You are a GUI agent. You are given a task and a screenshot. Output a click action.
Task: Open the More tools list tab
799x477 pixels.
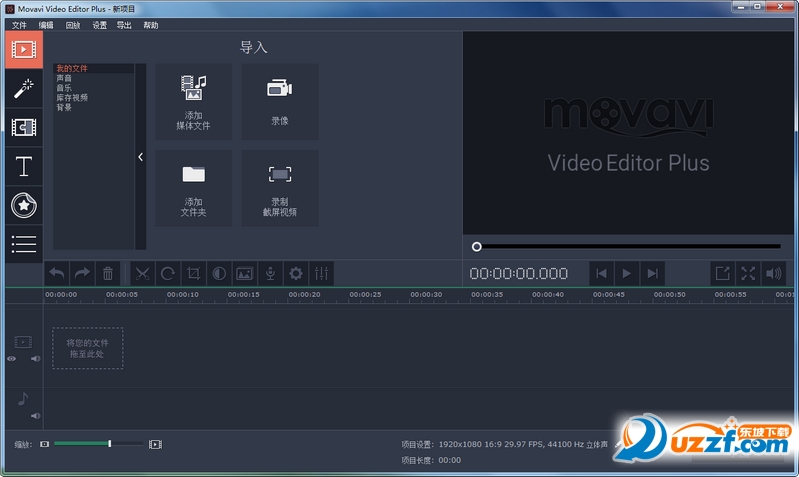point(24,244)
